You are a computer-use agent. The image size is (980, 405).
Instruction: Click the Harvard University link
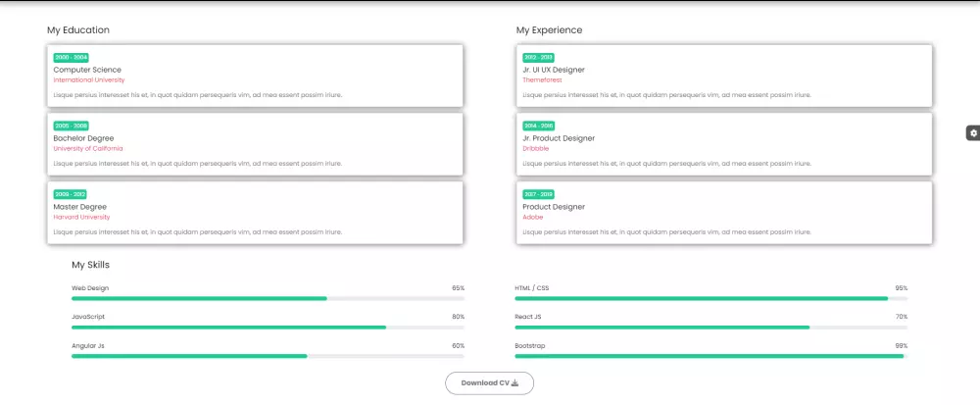tap(81, 217)
